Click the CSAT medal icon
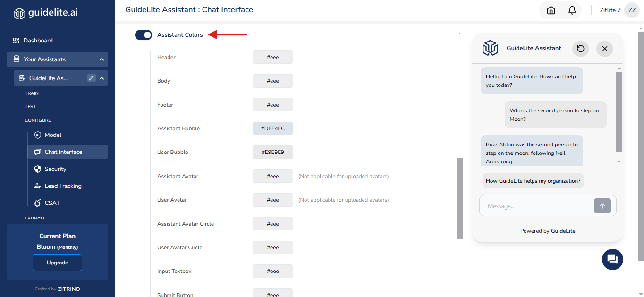Screen dimensions: 644x297 point(38,203)
